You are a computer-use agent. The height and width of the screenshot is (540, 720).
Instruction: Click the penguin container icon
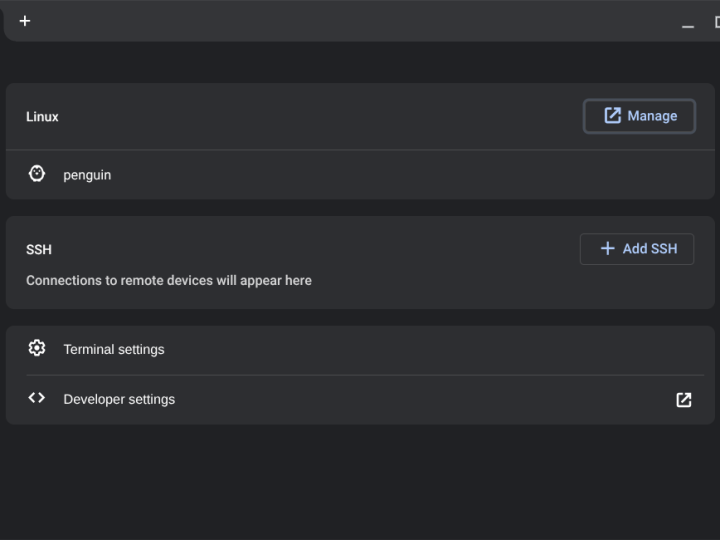(37, 174)
